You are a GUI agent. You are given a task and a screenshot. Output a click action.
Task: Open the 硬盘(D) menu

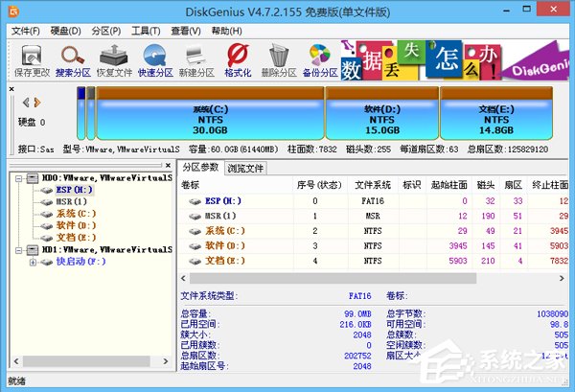point(67,31)
